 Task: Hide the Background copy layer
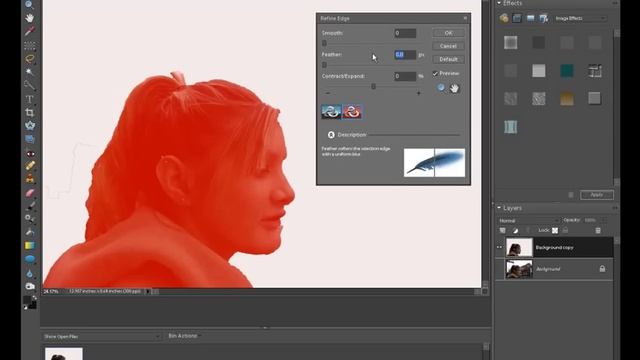500,247
